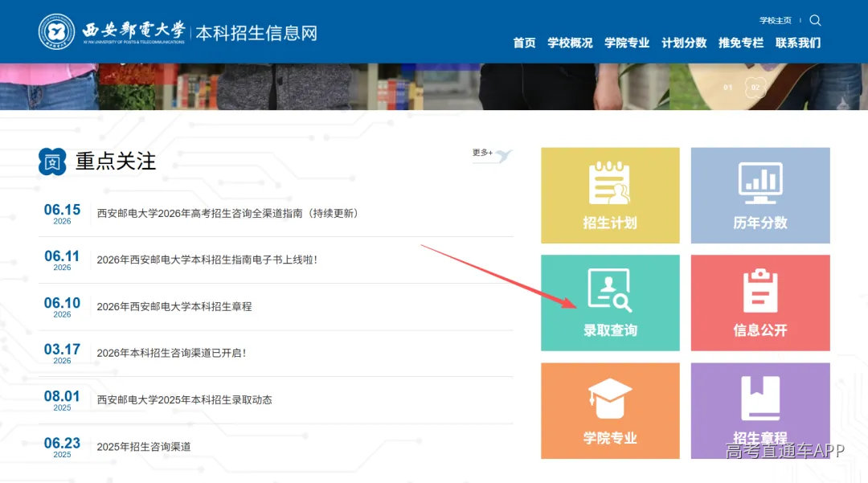The image size is (868, 483).
Task: Open 2026年本科招生咨询渠道已开启 article
Action: tap(172, 353)
